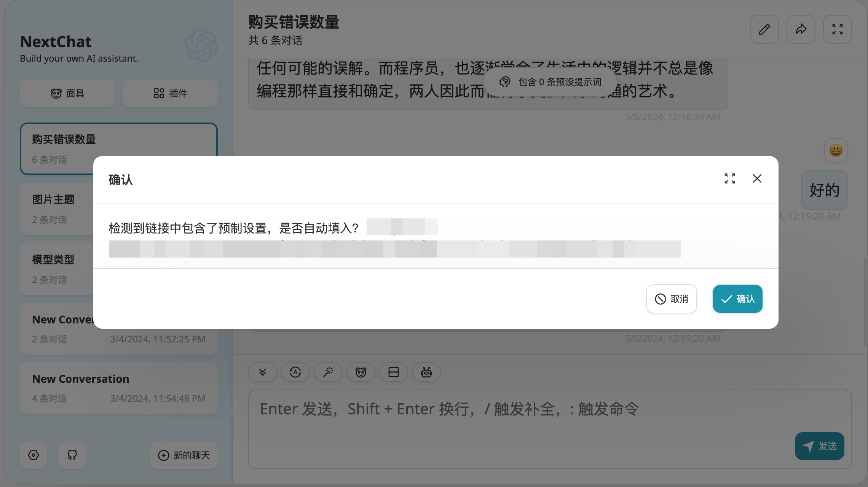
Task: Click the robot model selection icon
Action: coord(426,372)
